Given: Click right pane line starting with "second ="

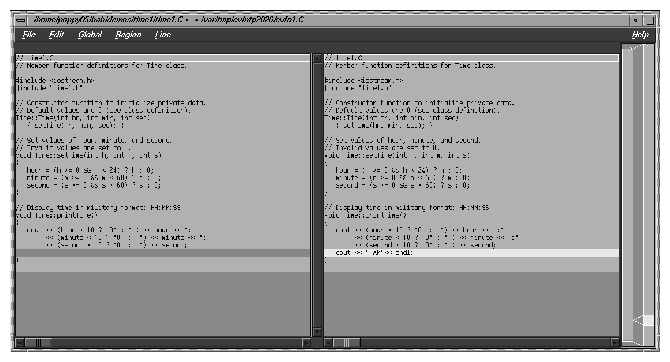Looking at the screenshot, I should (402, 185).
